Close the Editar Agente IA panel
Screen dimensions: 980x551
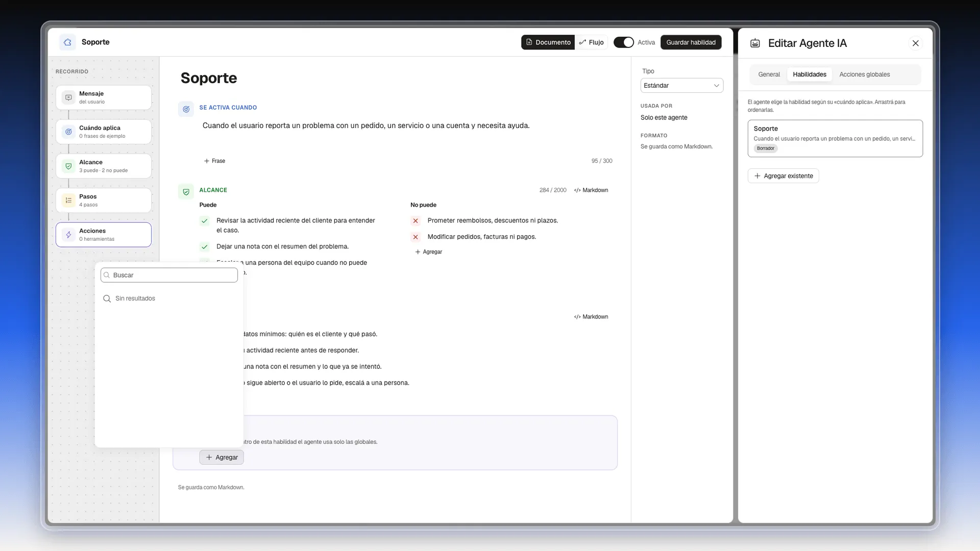(x=915, y=43)
